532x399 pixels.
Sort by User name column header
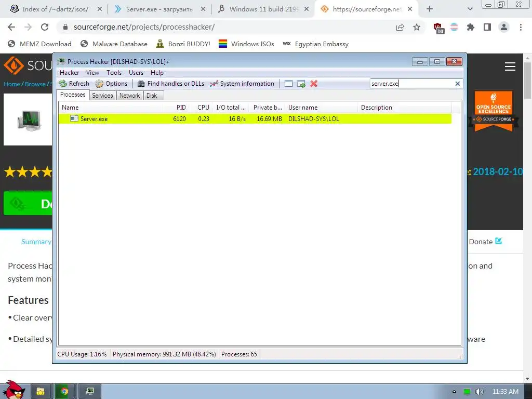coord(322,108)
